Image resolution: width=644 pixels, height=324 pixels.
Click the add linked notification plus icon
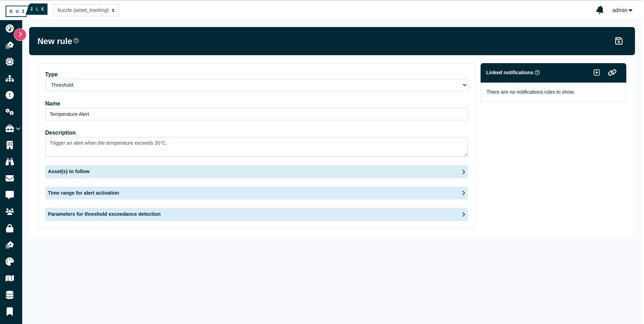[596, 73]
